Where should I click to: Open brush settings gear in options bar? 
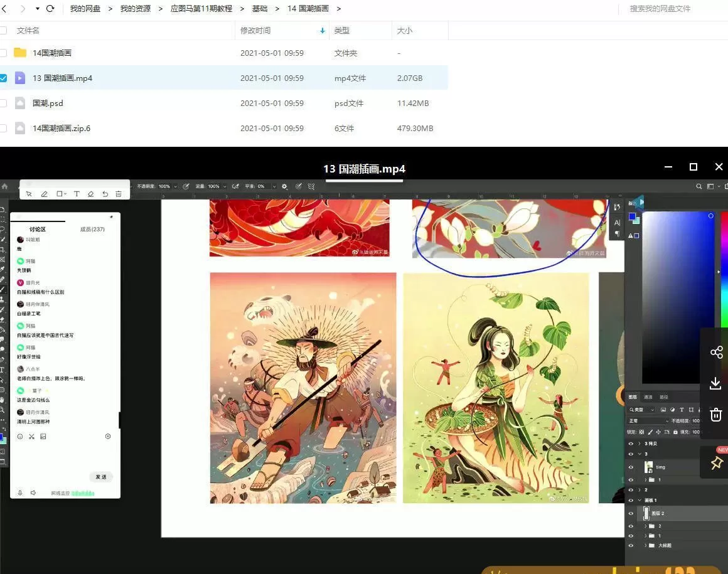pos(284,186)
